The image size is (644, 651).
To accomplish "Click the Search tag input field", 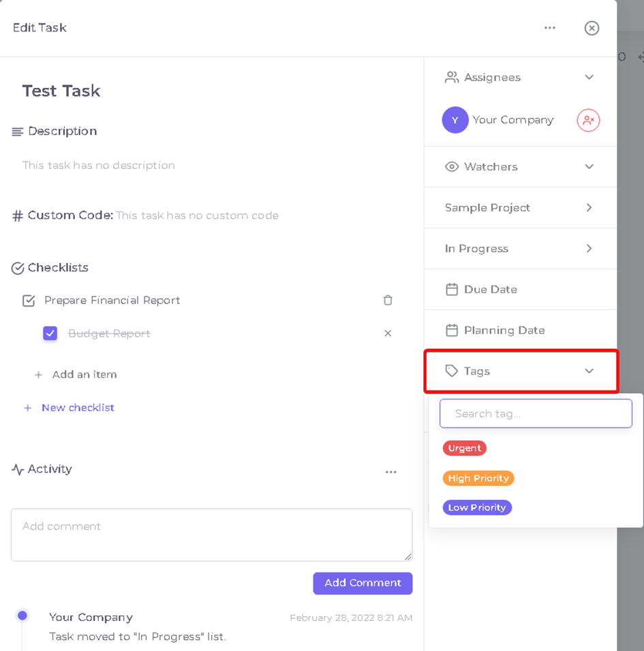I will click(x=536, y=414).
